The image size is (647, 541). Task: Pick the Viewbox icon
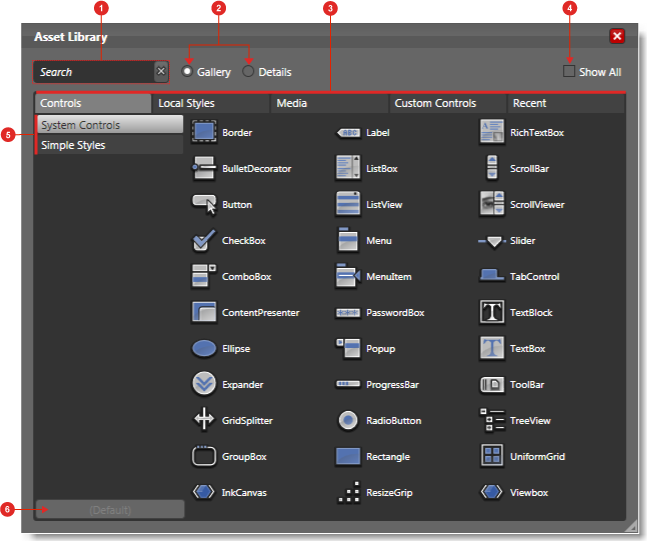coord(491,491)
